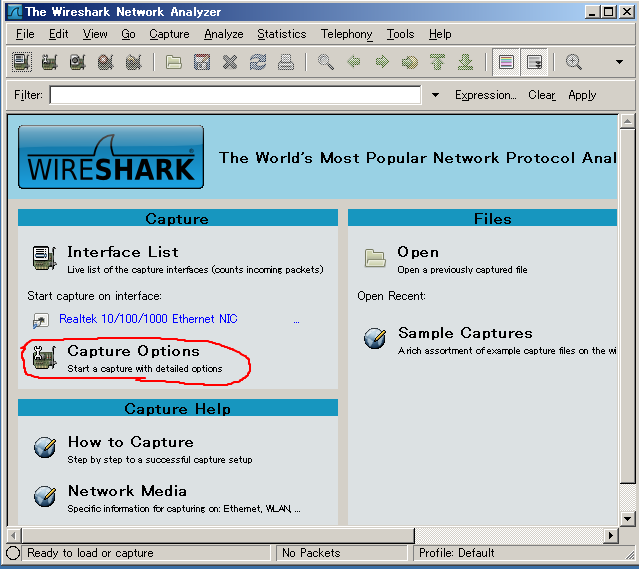
Task: Click the go to first packet icon
Action: coord(438,62)
